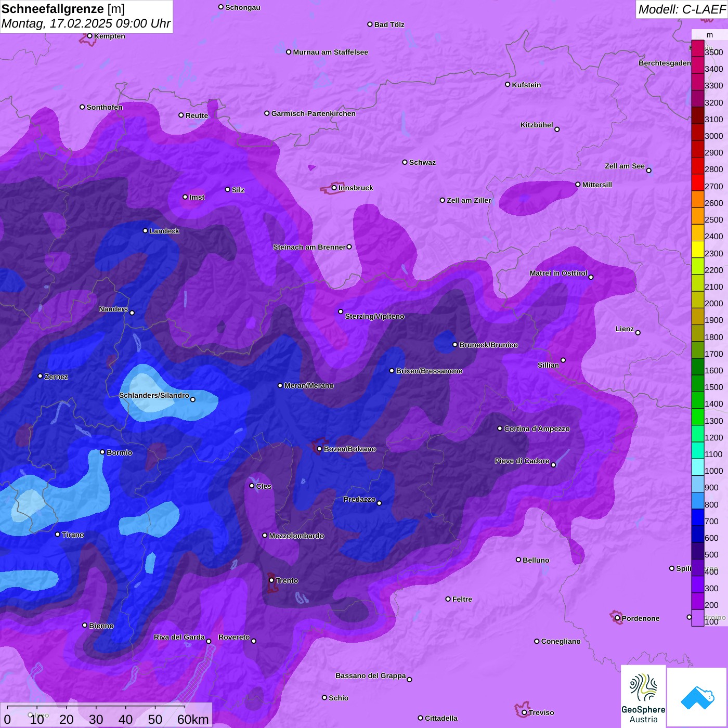Click the Trento city marker
Viewport: 728px width, 728px height.
coord(271,580)
